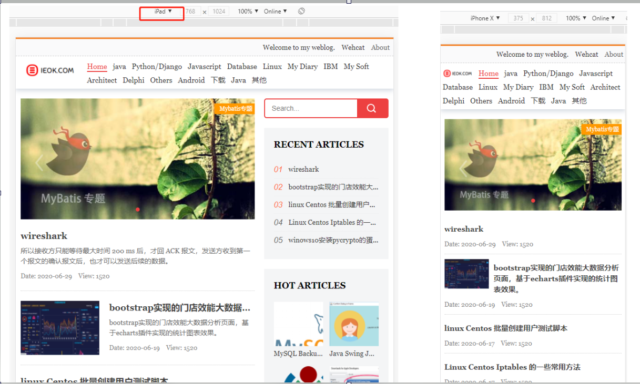The height and width of the screenshot is (384, 640).
Task: Select Home tab in iPhone view
Action: pyautogui.click(x=488, y=73)
